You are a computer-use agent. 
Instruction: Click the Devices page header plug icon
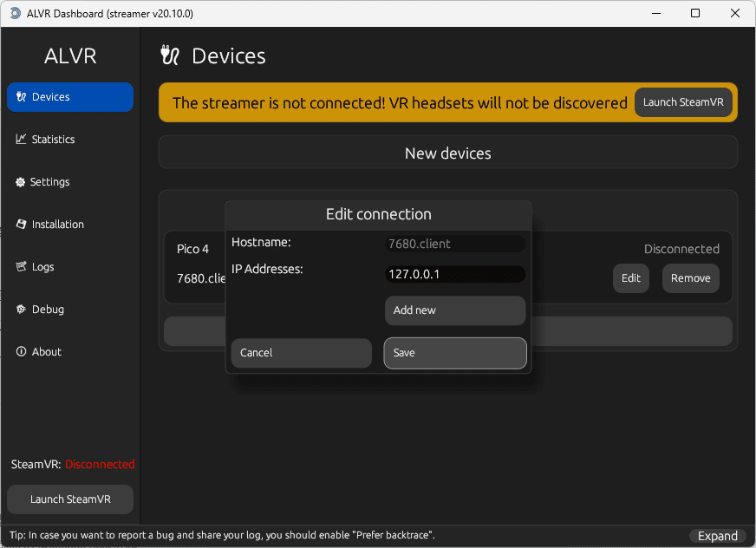[170, 55]
